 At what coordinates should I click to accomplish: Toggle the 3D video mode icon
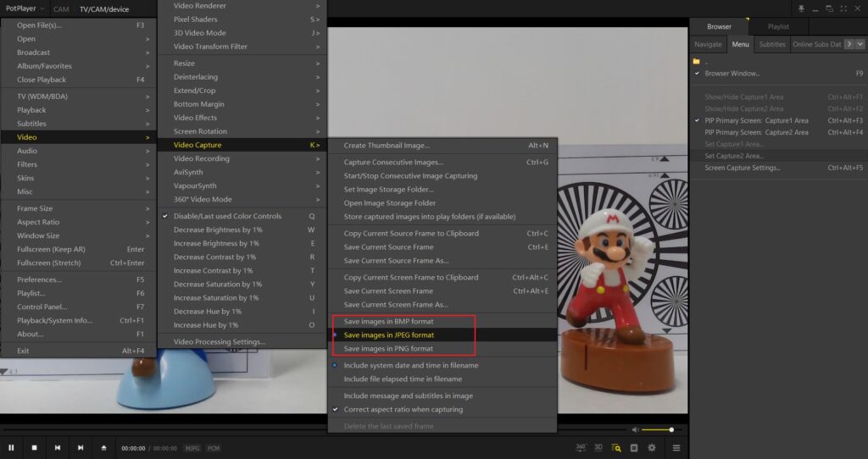point(598,447)
